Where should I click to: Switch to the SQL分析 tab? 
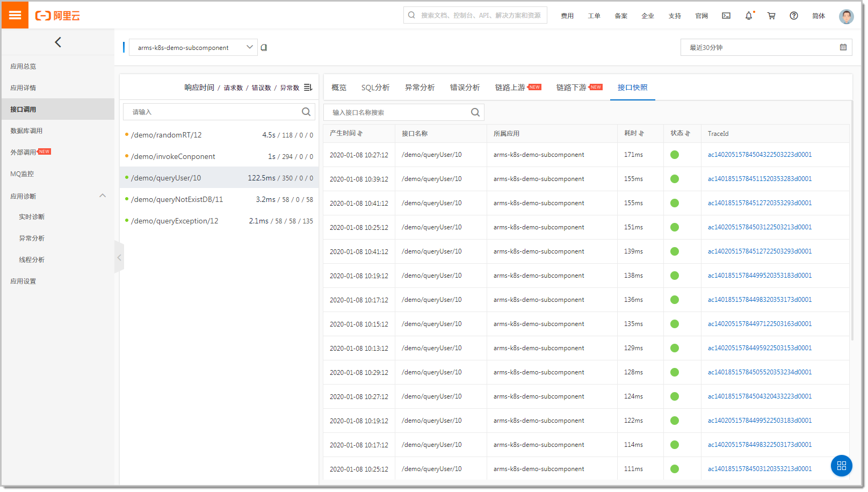coord(375,88)
